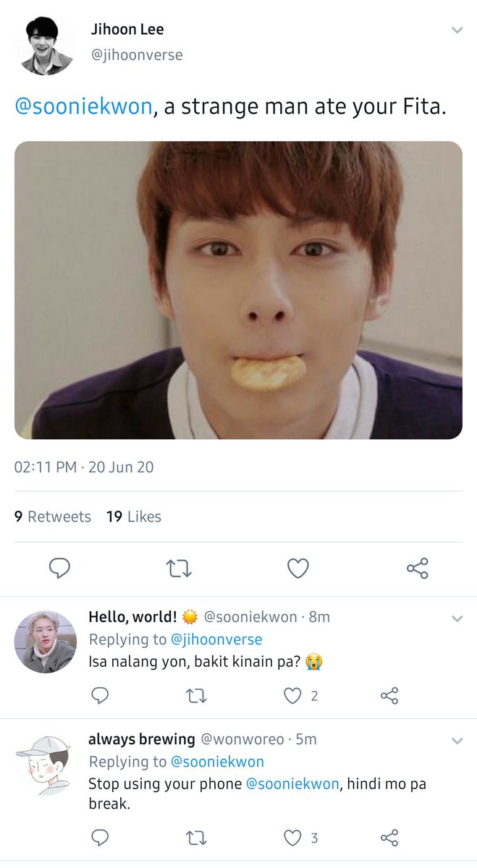The image size is (477, 868).
Task: Open the cracker photo attached to tweet
Action: click(x=238, y=290)
